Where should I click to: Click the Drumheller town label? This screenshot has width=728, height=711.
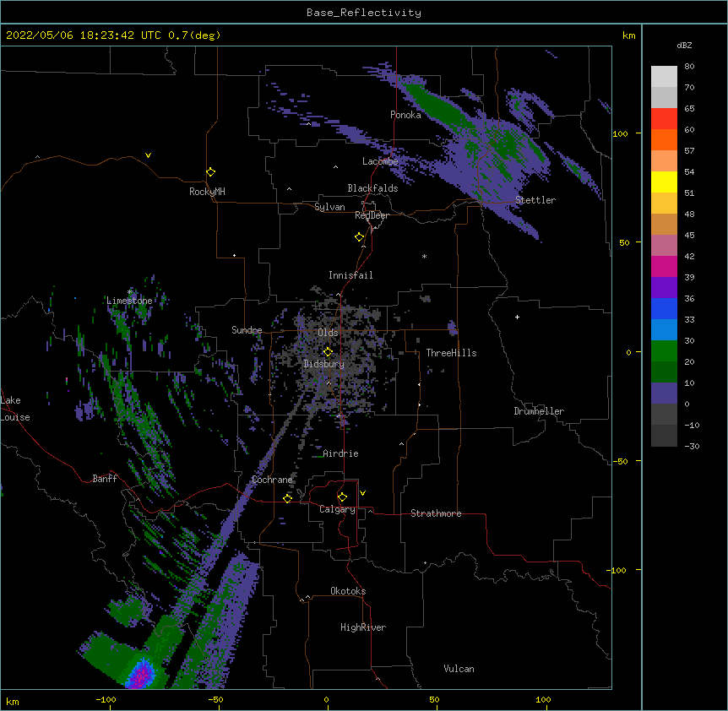pyautogui.click(x=539, y=411)
